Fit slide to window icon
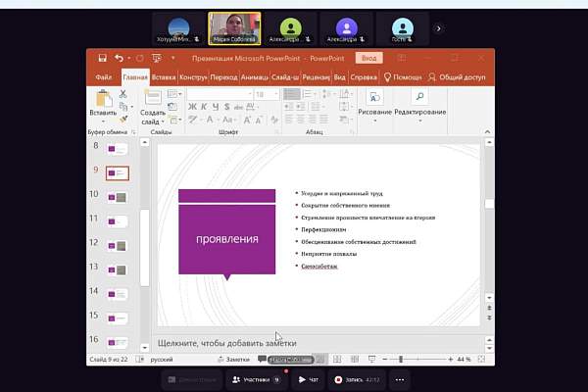588x392 pixels. coord(481,360)
